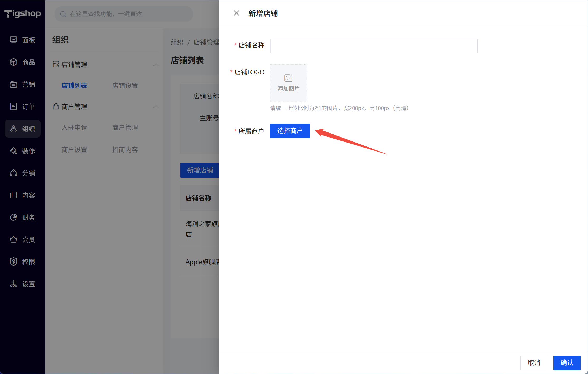Screen dimensions: 588x374
Task: Click 取消 to cancel the form
Action: (x=534, y=363)
